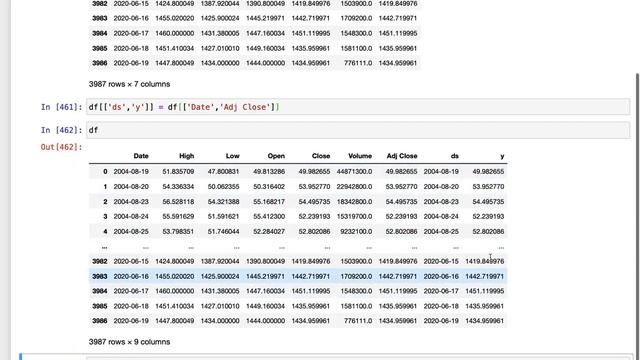Click Low value 51.746044
640x360 pixels.
[224, 231]
